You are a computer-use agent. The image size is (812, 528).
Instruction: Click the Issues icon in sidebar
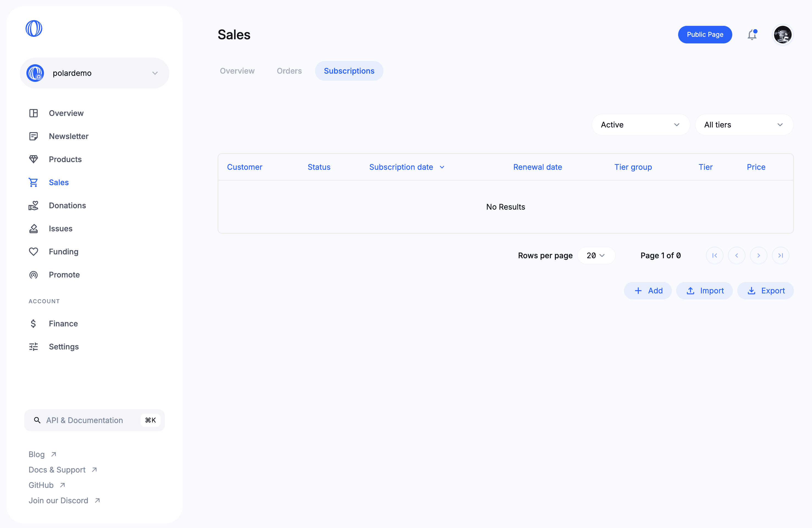[34, 229]
